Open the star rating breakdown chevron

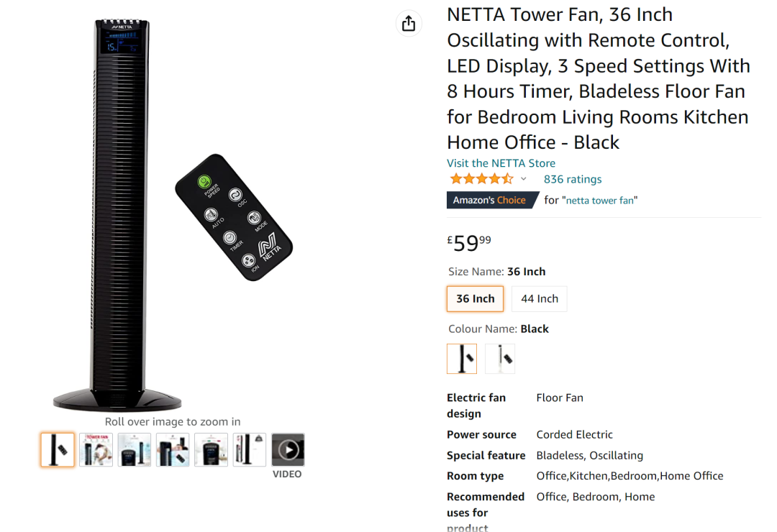[x=523, y=179]
